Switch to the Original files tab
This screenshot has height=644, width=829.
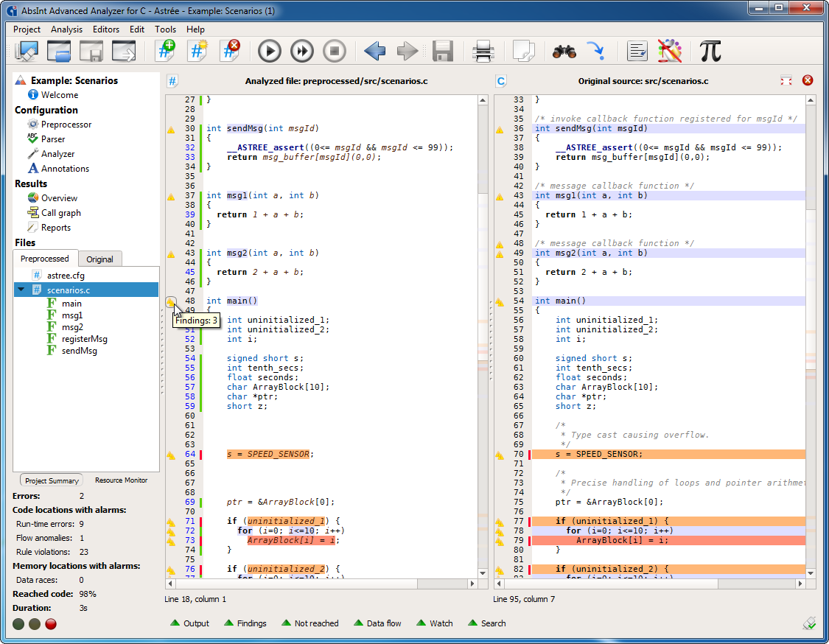tap(100, 259)
